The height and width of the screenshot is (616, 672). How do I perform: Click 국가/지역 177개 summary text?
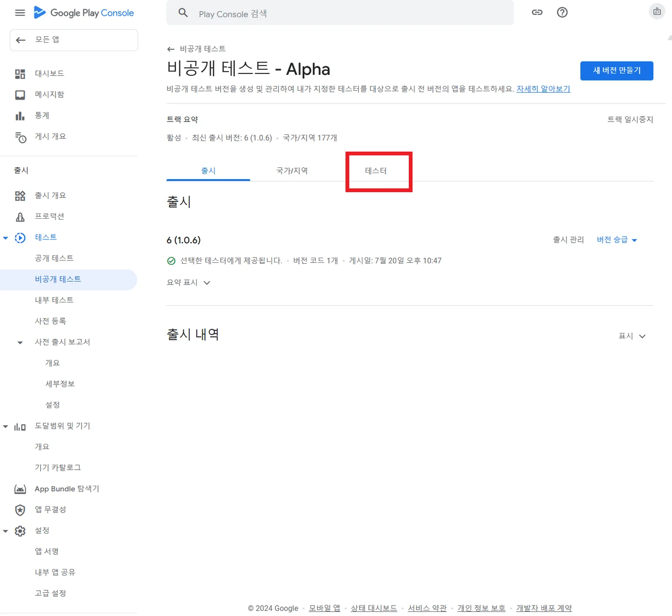310,138
